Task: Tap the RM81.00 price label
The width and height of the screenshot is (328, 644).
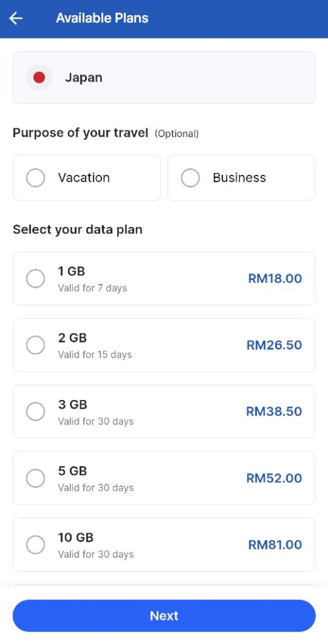Action: 275,545
